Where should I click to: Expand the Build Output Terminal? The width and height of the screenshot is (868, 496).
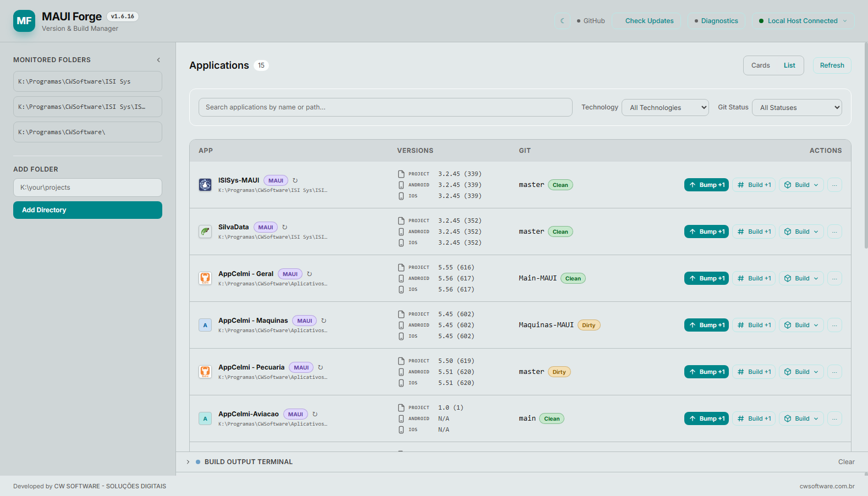click(x=188, y=462)
